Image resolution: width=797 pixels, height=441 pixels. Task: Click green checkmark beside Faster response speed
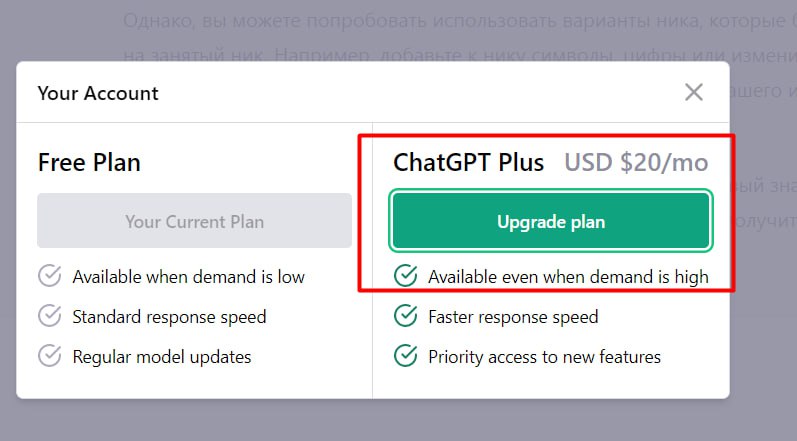pos(405,316)
